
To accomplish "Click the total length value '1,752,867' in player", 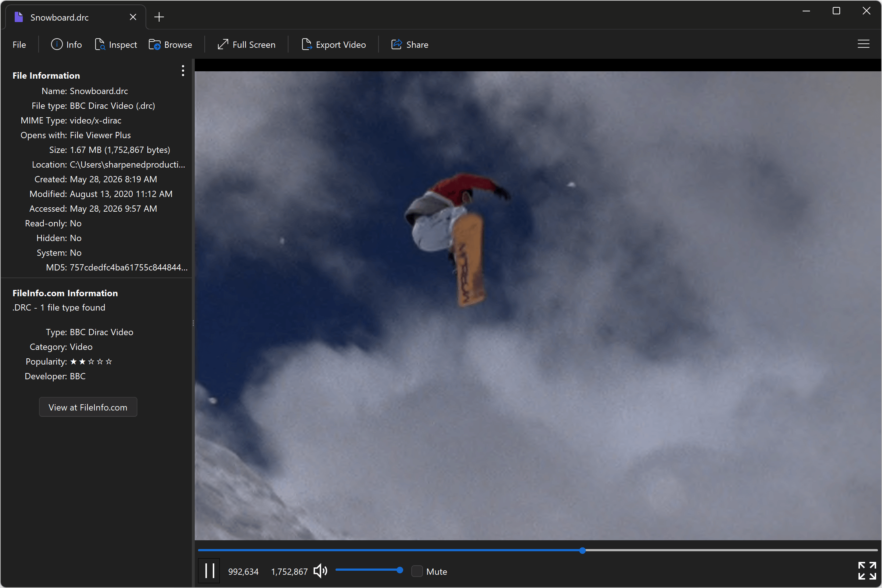I will click(289, 571).
